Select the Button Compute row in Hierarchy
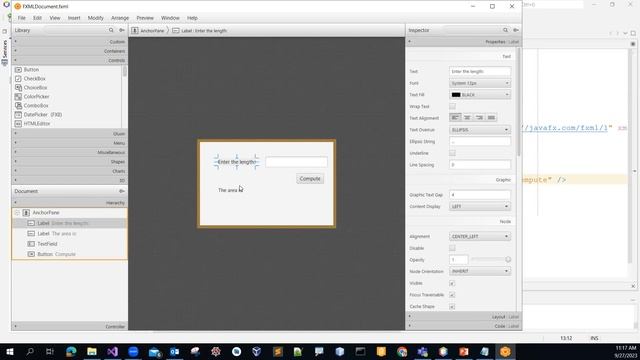Viewport: 640px width, 360px height. (x=70, y=254)
